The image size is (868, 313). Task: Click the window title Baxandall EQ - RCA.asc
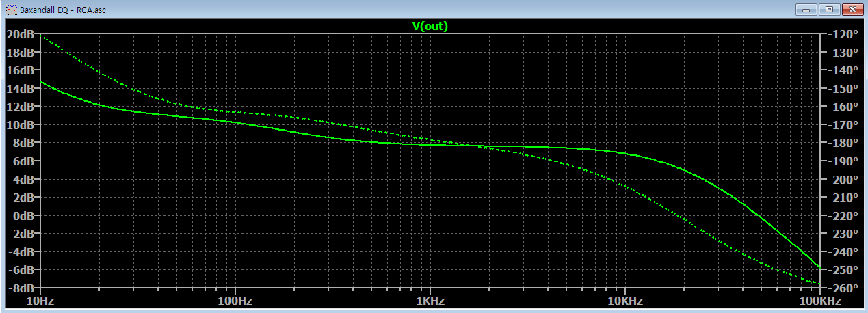point(63,10)
